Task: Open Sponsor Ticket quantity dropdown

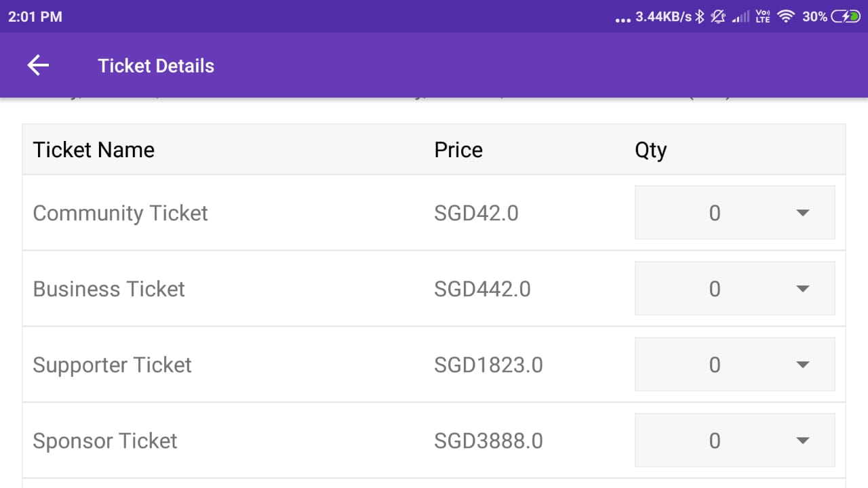Action: click(x=734, y=441)
